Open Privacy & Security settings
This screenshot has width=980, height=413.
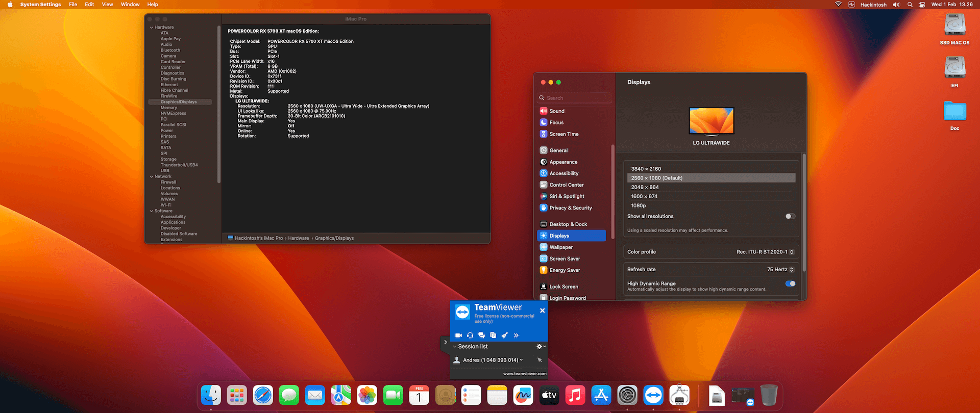pyautogui.click(x=572, y=208)
